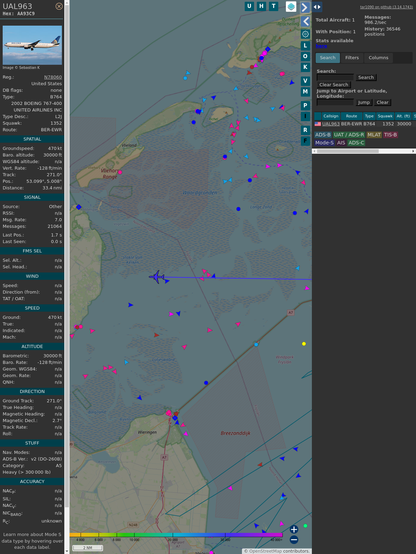Open the map layer switcher icon
Screen dimensions: 416x554
[291, 6]
